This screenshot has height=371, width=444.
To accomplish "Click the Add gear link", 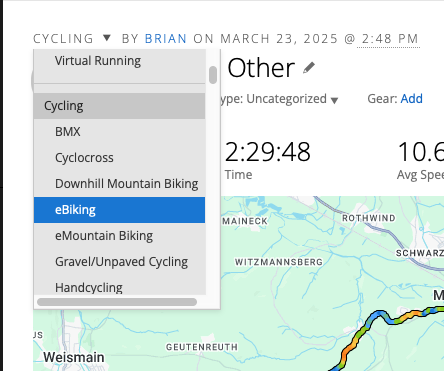I will tap(412, 99).
